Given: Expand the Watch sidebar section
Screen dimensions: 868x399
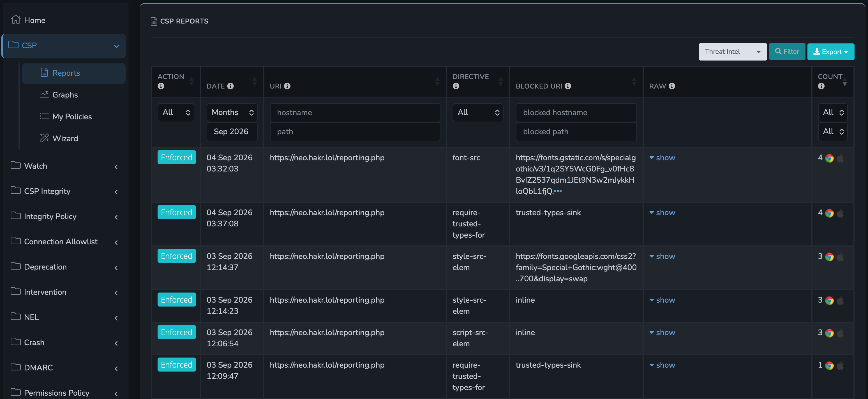Looking at the screenshot, I should coord(64,166).
